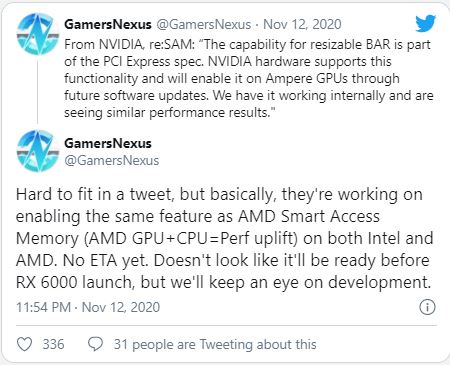Open the tweet info circle icon
The height and width of the screenshot is (365, 450).
pyautogui.click(x=427, y=307)
